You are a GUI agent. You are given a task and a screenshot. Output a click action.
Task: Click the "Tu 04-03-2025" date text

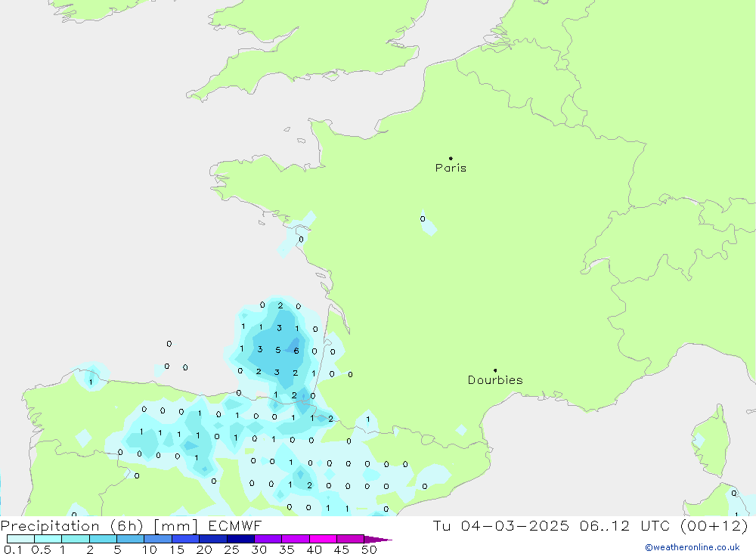[501, 525]
